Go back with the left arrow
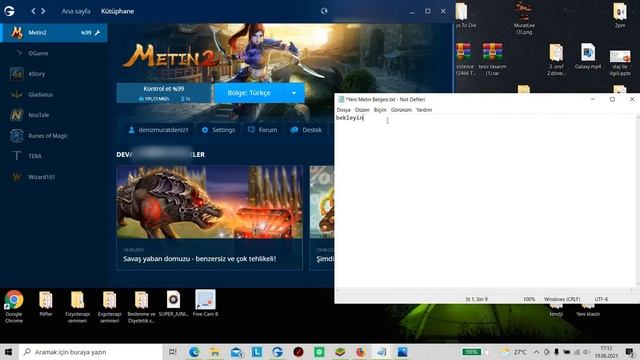Screen dimensions: 640x360 (x=33, y=11)
